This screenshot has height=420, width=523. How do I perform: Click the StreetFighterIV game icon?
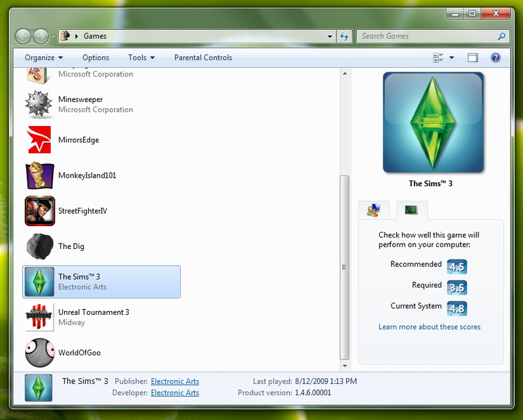pos(40,211)
